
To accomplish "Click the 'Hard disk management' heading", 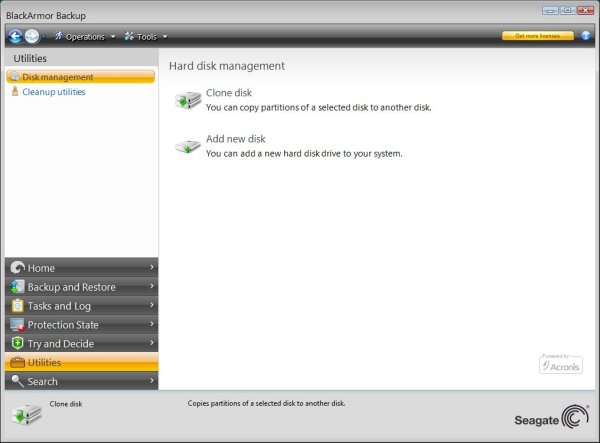I will coord(227,66).
